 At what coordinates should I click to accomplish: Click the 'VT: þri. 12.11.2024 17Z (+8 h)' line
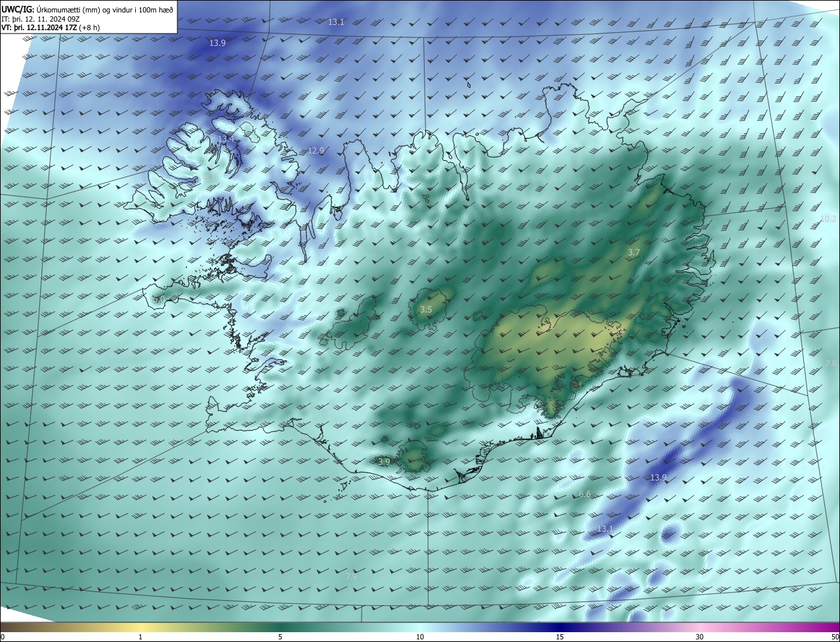coord(51,28)
